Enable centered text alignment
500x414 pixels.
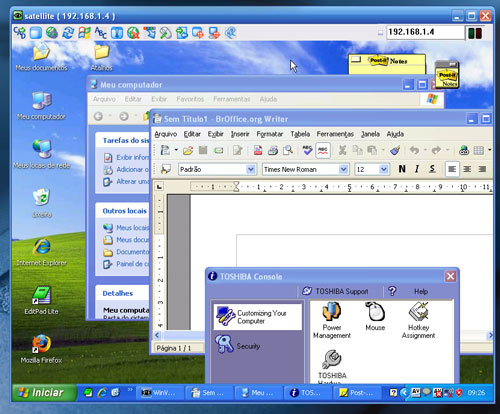pos(467,169)
